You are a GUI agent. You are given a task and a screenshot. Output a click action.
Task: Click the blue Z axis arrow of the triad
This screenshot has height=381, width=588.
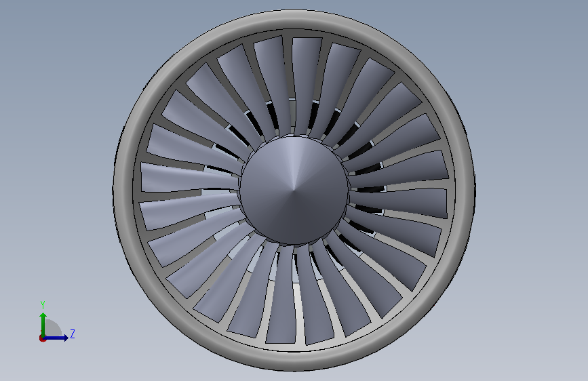[x=56, y=338]
